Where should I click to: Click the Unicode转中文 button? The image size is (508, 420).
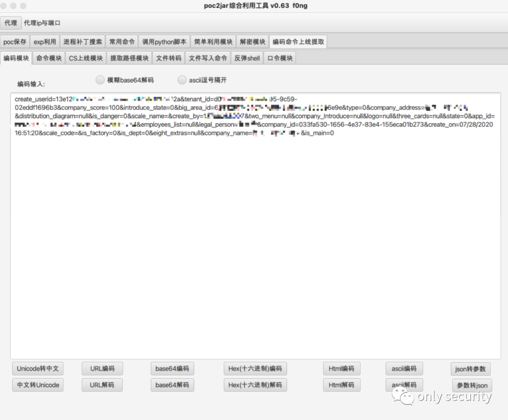(38, 369)
